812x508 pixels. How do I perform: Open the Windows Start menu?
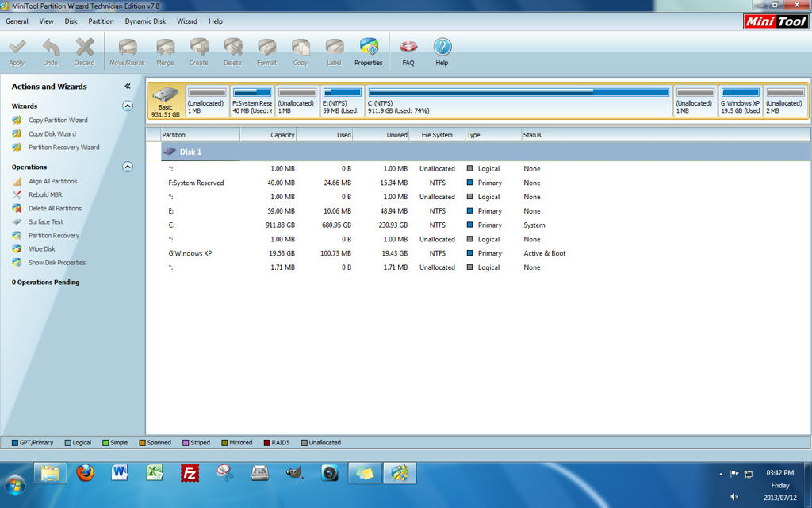pos(14,485)
